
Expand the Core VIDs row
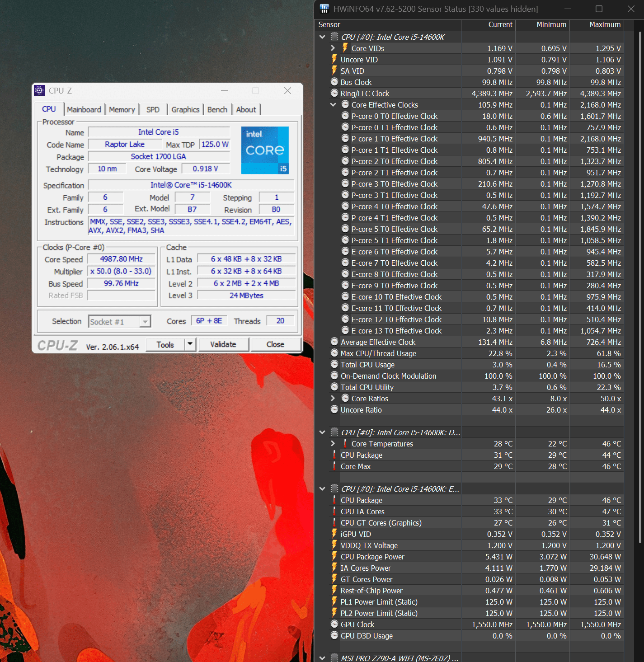point(333,48)
